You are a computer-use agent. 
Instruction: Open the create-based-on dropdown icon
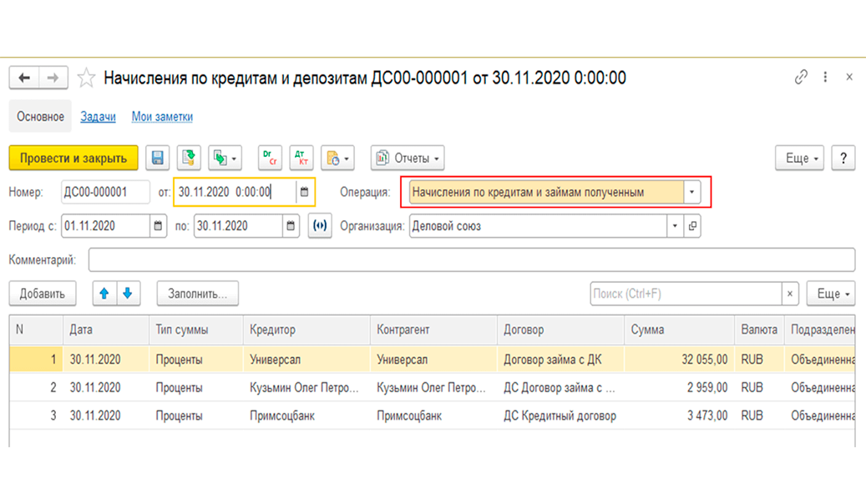pyautogui.click(x=225, y=158)
